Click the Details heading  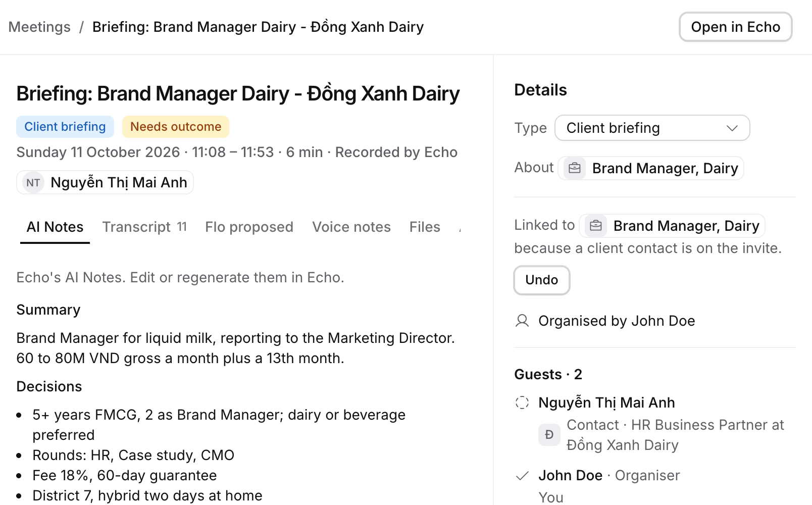coord(540,90)
